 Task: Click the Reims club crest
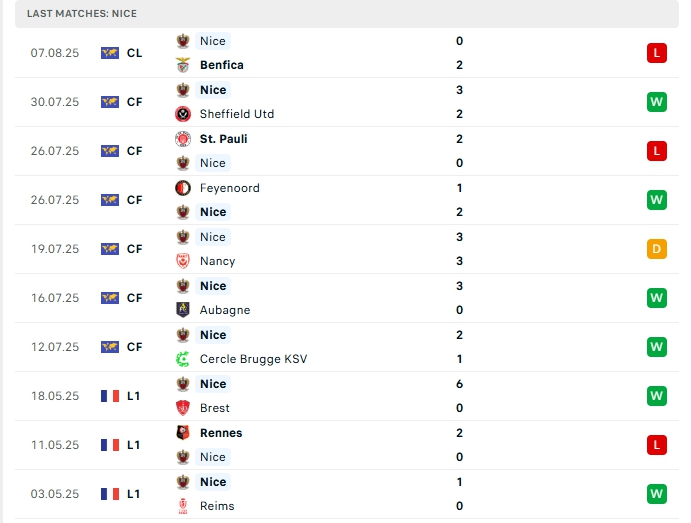click(x=183, y=506)
